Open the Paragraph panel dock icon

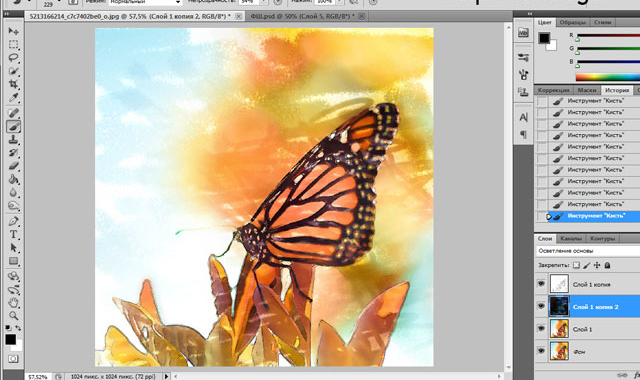(x=523, y=134)
